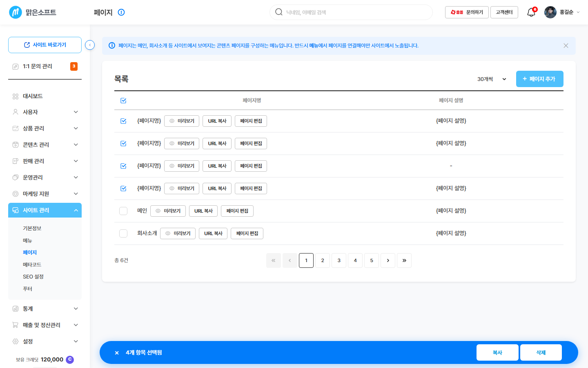Click the 페이지 추가 button
The width and height of the screenshot is (588, 368).
click(540, 79)
